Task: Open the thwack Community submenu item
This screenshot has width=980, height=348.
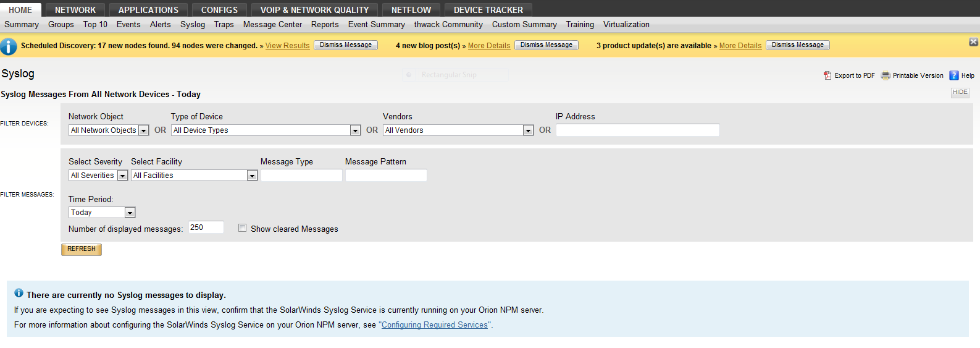Action: [448, 25]
